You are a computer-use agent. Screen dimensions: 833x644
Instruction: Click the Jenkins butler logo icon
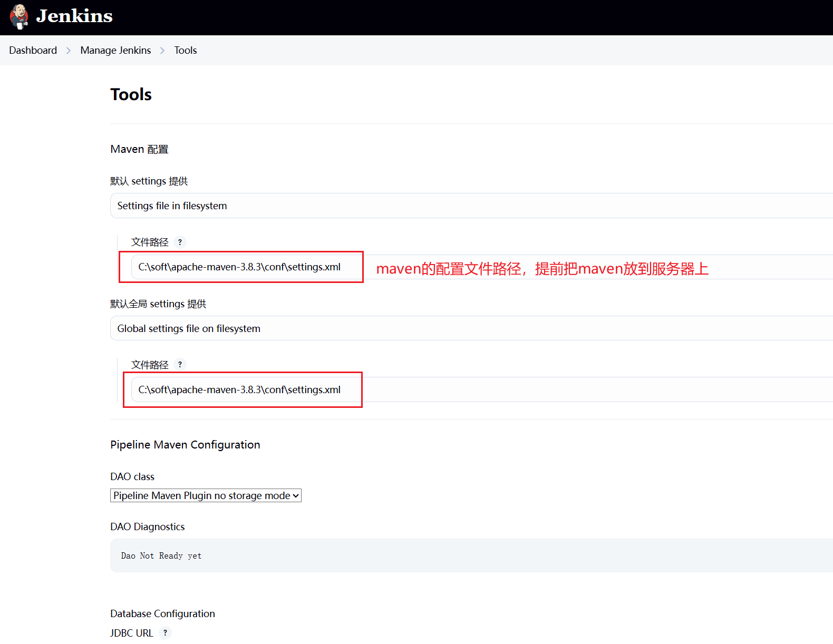point(19,16)
